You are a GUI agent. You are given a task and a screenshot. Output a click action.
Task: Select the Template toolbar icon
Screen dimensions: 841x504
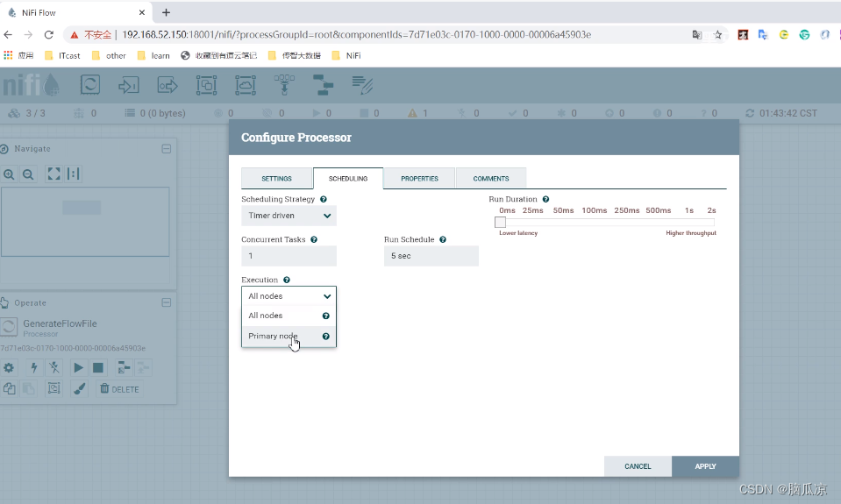coord(323,85)
